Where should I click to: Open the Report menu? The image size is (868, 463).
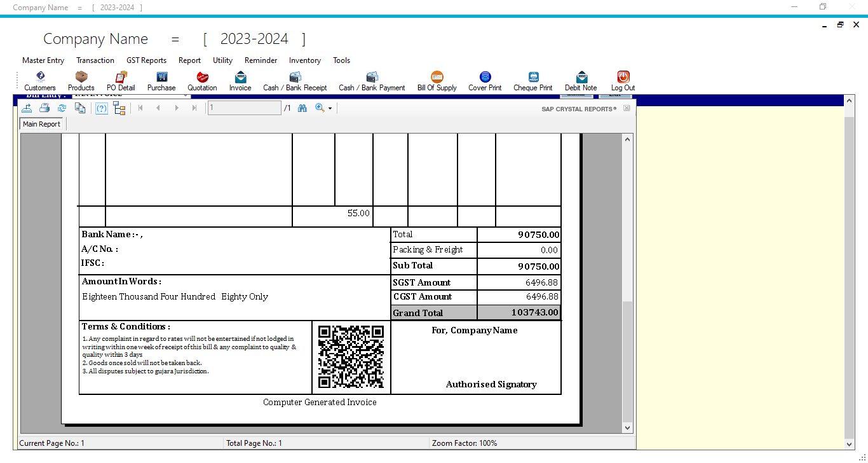coord(189,60)
